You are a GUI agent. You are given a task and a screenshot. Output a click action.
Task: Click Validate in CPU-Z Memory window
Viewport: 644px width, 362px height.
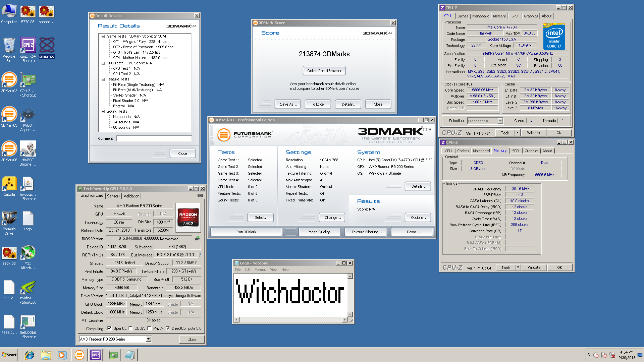click(534, 267)
